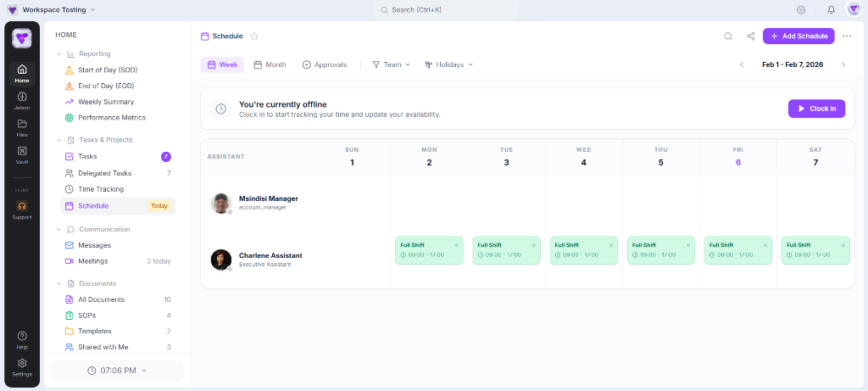Open the Holidays dropdown
The image size is (868, 391).
pyautogui.click(x=448, y=64)
